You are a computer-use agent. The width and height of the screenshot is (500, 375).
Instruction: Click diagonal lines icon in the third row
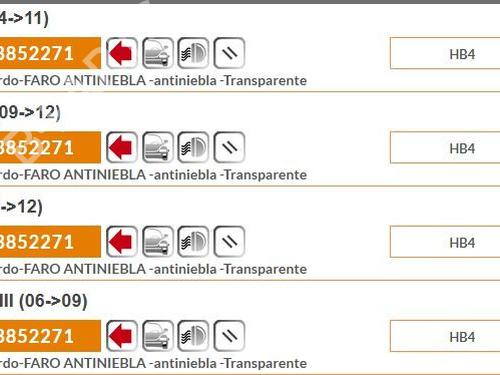point(229,242)
